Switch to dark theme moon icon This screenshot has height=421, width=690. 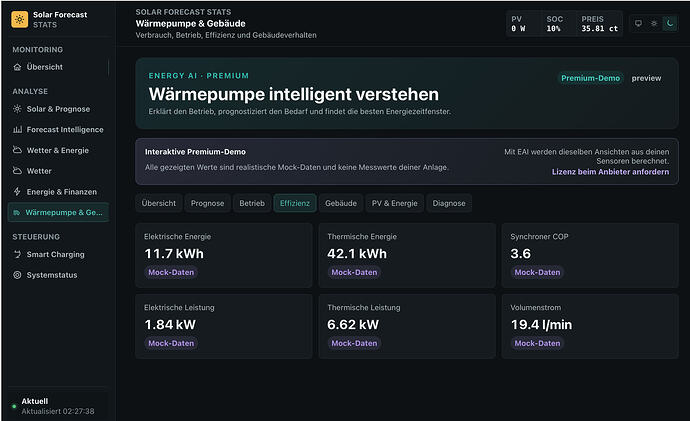click(670, 23)
